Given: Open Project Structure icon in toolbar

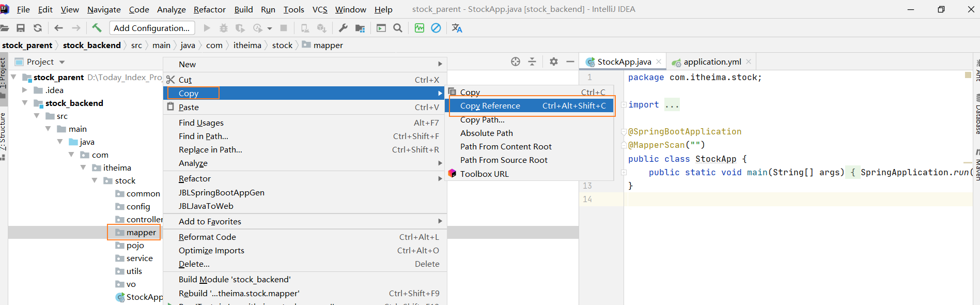Looking at the screenshot, I should pyautogui.click(x=360, y=28).
